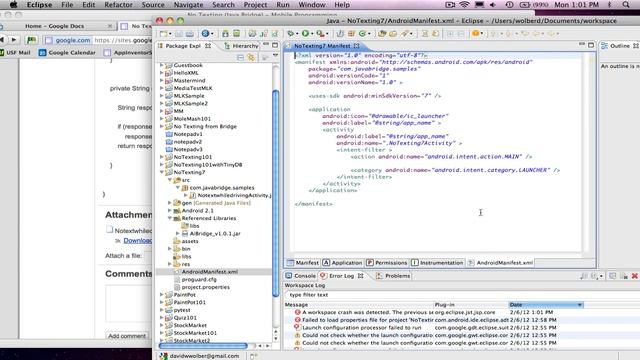640x360 pixels.
Task: Expand the gen Generated Java Files folder
Action: click(170, 202)
